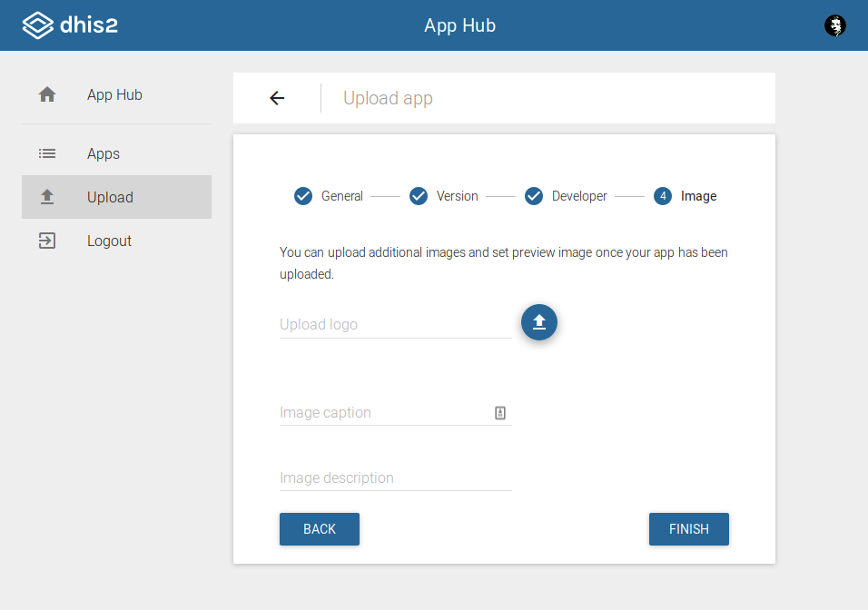Viewport: 868px width, 610px height.
Task: Click the step 4 circle icon
Action: pyautogui.click(x=662, y=196)
